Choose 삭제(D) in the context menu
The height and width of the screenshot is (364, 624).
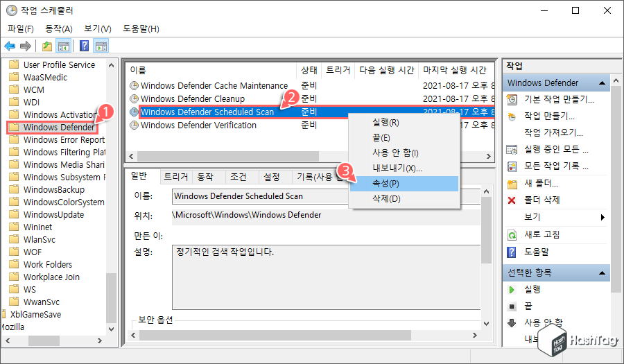coord(404,198)
